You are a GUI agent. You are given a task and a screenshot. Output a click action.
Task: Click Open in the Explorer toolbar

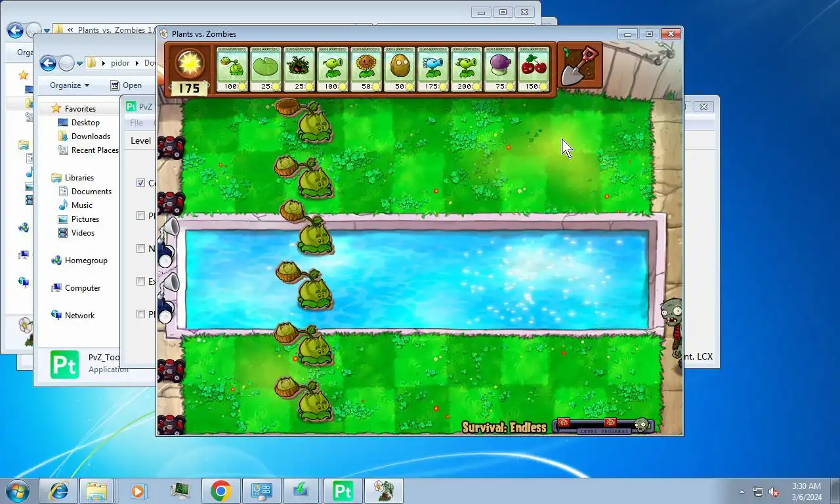click(x=126, y=85)
